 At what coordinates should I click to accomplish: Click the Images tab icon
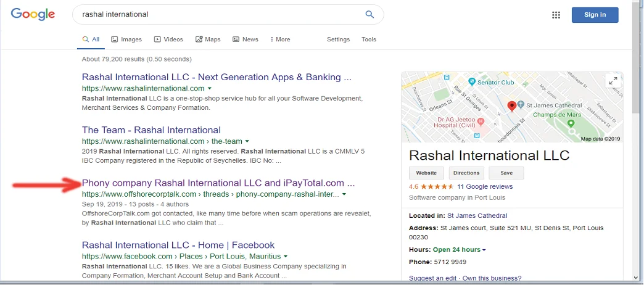(x=114, y=39)
